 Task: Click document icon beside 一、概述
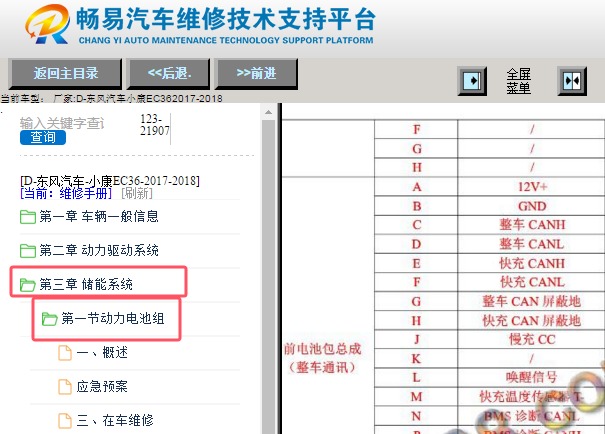click(x=65, y=352)
